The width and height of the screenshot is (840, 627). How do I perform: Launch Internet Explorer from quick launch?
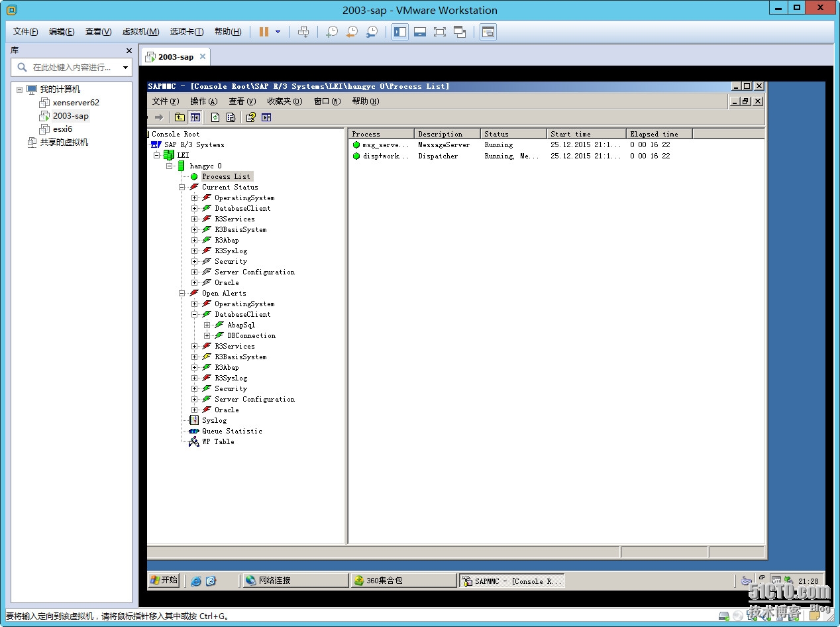click(196, 581)
